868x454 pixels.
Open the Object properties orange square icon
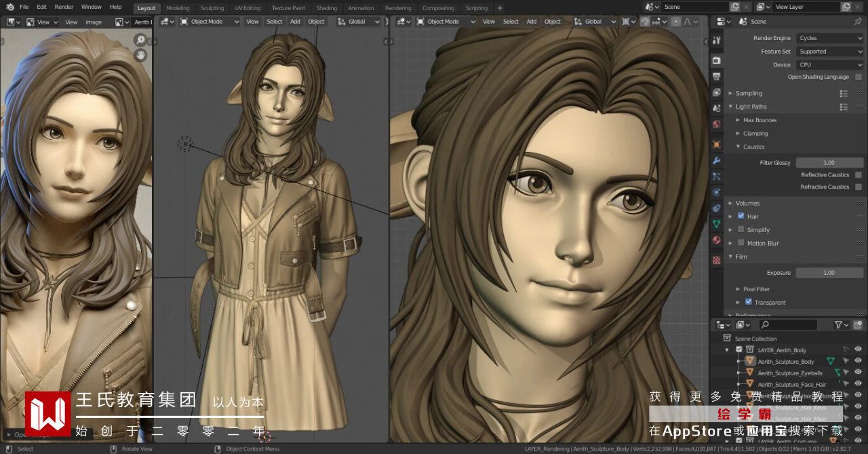tap(716, 145)
